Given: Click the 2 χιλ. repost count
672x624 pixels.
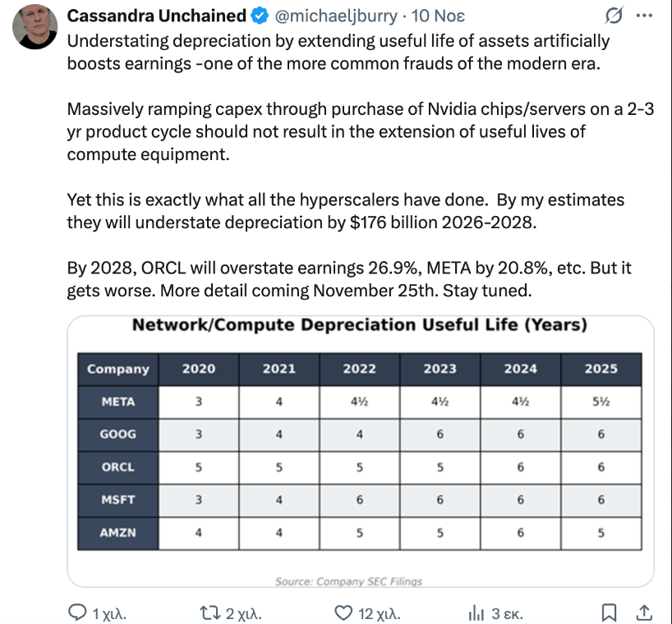Looking at the screenshot, I should coord(242,613).
